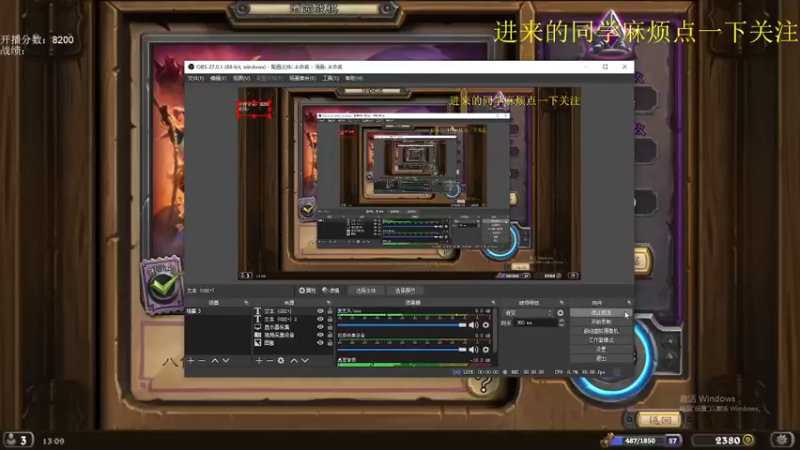Add a new scene with plus icon
Viewport: 800px width, 450px height.
(x=191, y=360)
